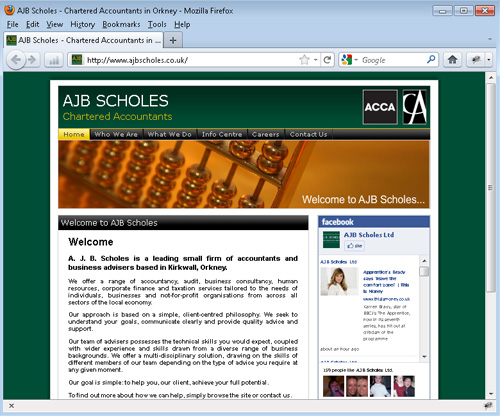
Task: Click second fan photo with two women
Action: coord(357,386)
